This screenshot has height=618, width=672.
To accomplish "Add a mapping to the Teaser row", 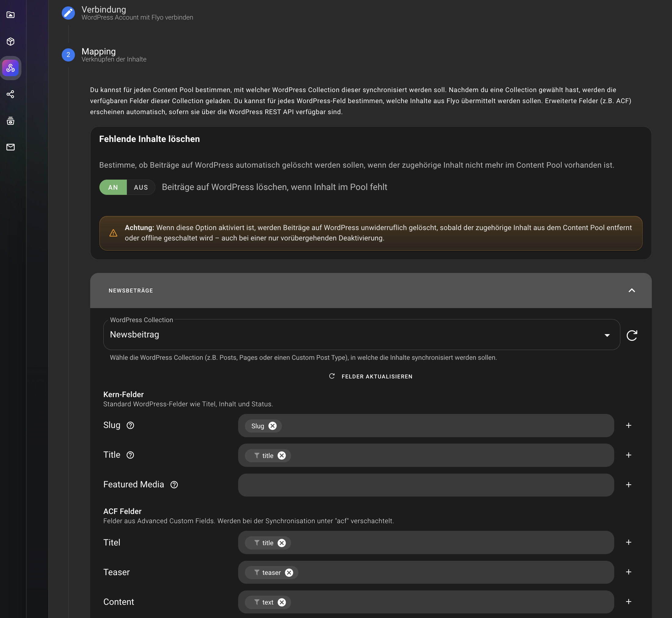I will click(x=629, y=572).
